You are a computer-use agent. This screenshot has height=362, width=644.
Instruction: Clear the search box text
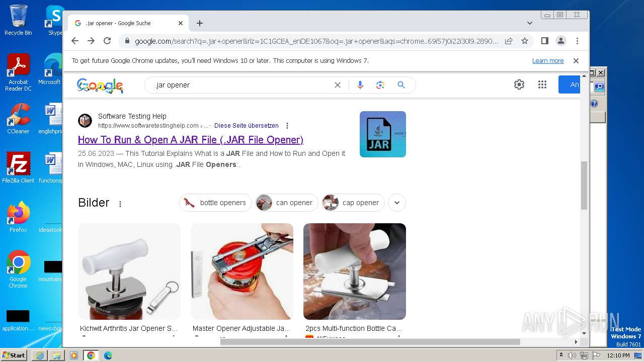click(338, 85)
